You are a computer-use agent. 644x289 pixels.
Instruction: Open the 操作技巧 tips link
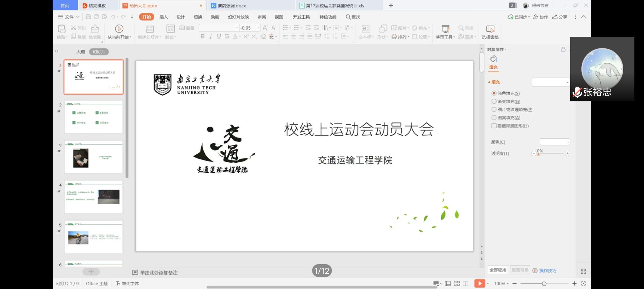[547, 271]
